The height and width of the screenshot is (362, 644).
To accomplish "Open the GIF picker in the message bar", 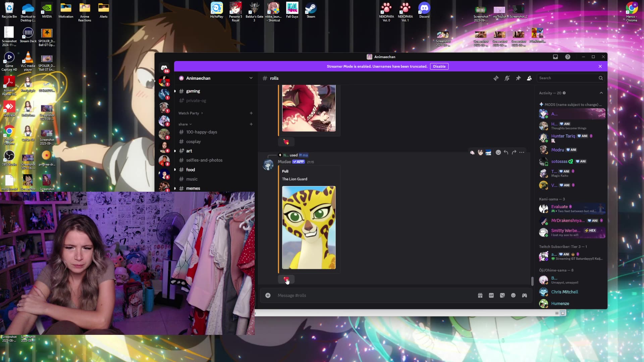I will [x=491, y=295].
